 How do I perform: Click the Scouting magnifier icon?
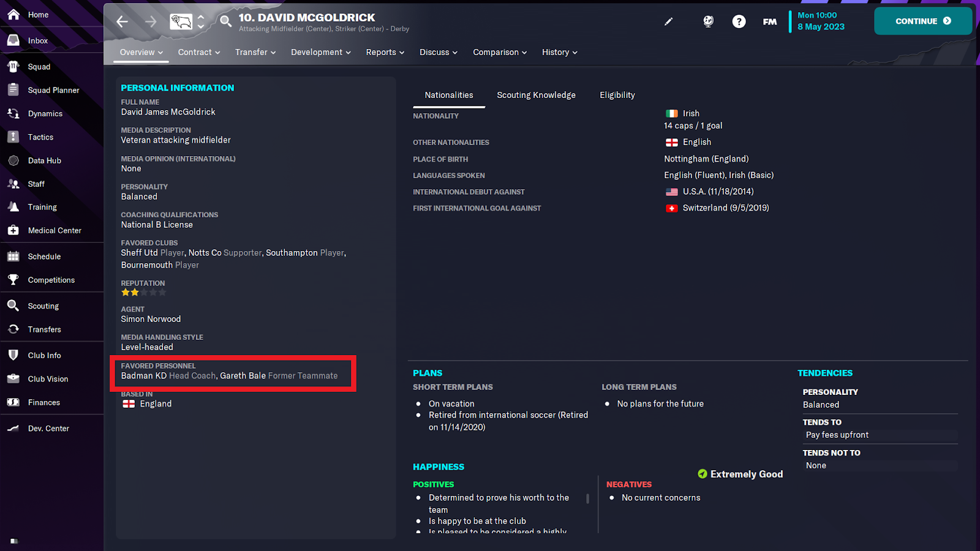click(x=13, y=305)
